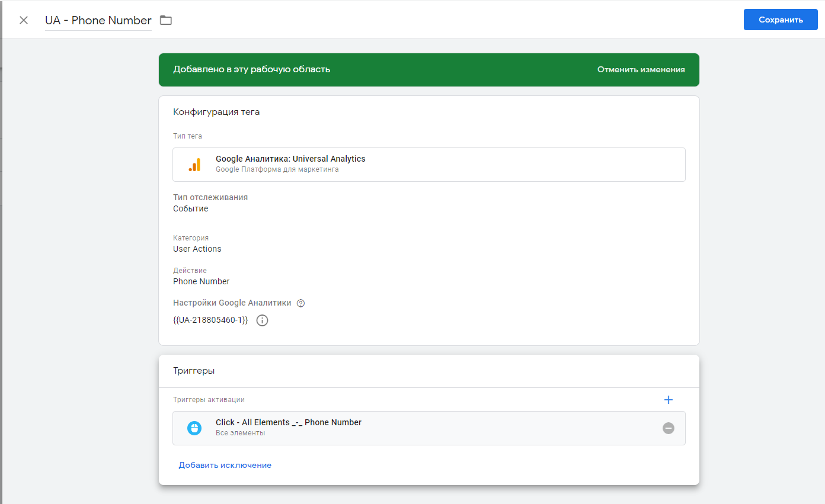This screenshot has height=504, width=825.
Task: Open Click - All Elements _-_ Phone Number trigger
Action: pyautogui.click(x=289, y=423)
